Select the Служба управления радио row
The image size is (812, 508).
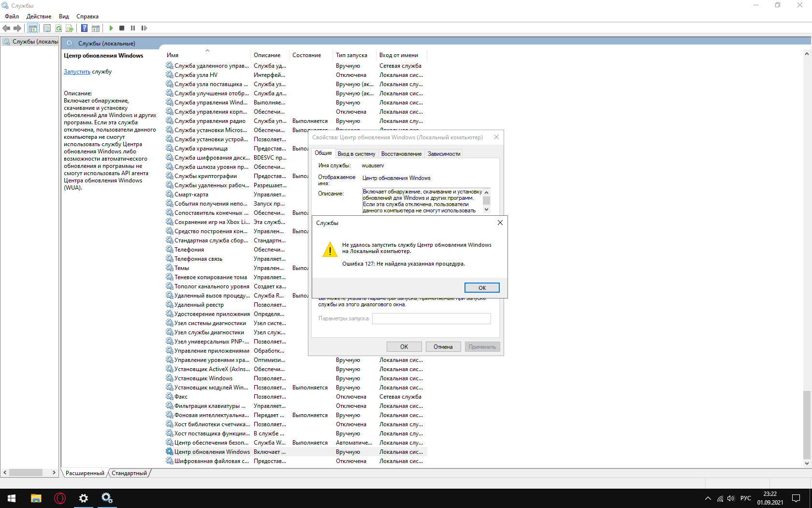[x=296, y=121]
